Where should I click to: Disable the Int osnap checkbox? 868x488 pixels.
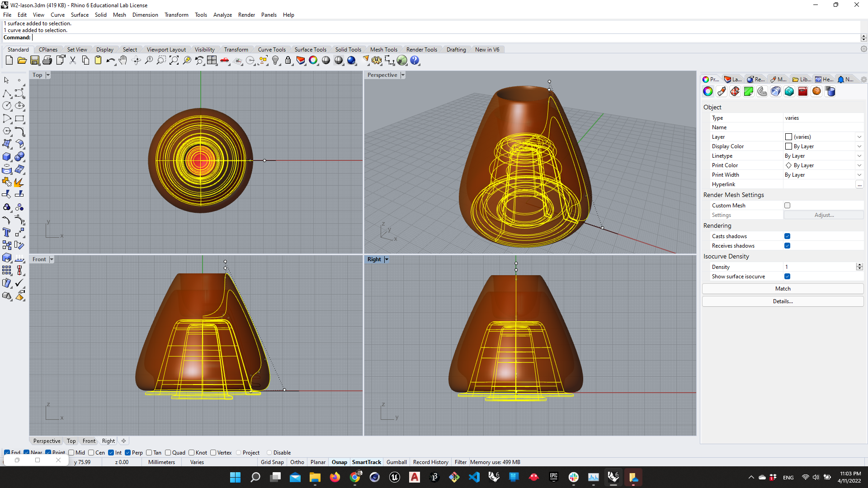pyautogui.click(x=111, y=452)
